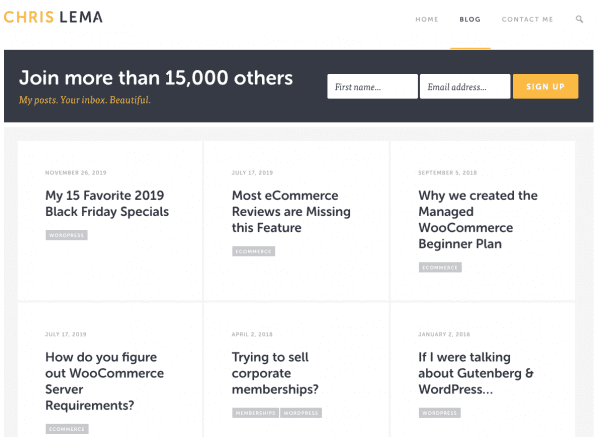Go to the Chris Lema site logo
Viewport: 600px width, 437px height.
(53, 17)
